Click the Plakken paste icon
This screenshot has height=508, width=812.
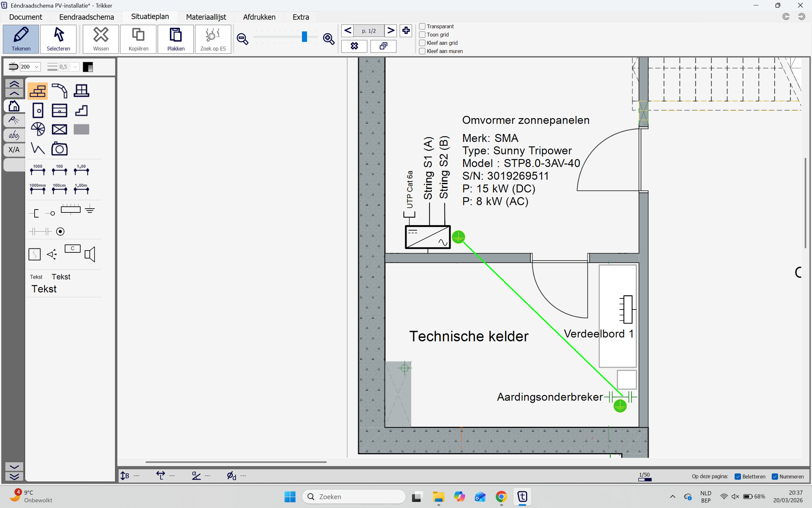tap(176, 39)
